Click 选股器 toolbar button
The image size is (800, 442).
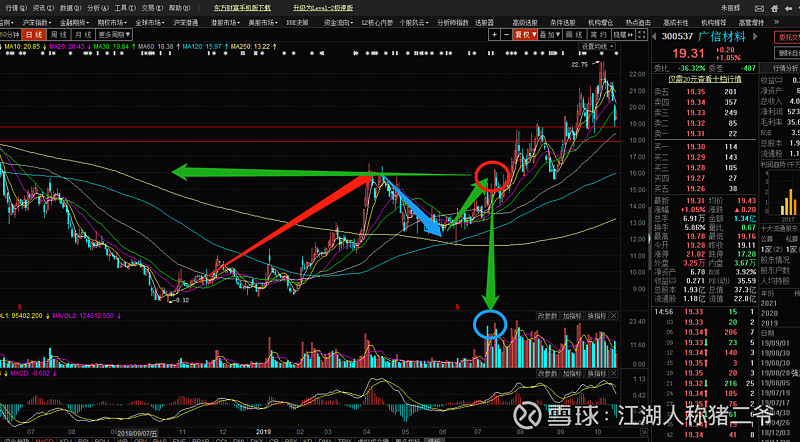pyautogui.click(x=484, y=23)
